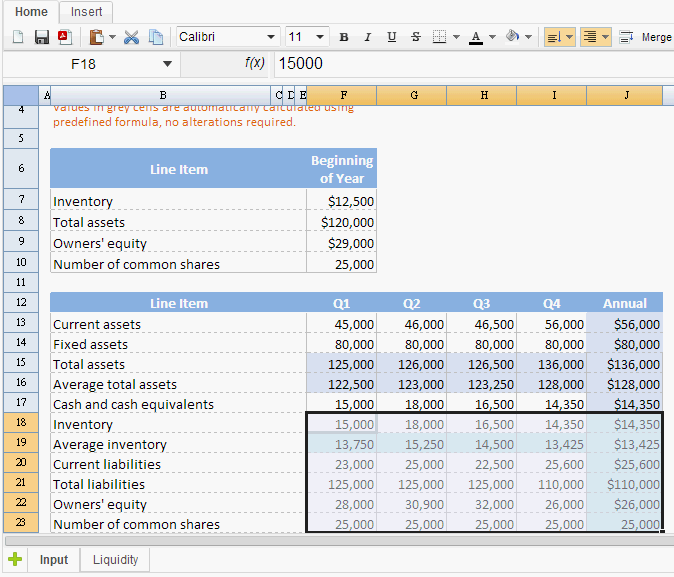Viewport: 674px width, 577px height.
Task: Click the horizontal right-align icon
Action: 590,37
